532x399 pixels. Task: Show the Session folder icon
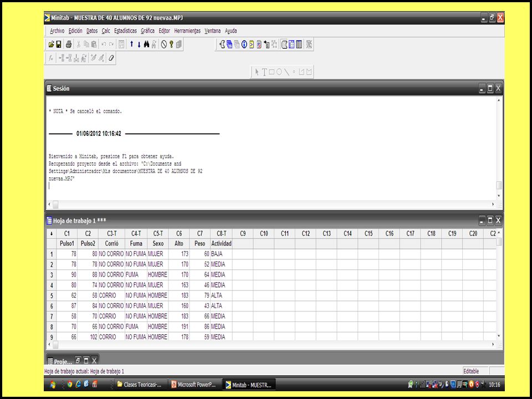click(222, 44)
